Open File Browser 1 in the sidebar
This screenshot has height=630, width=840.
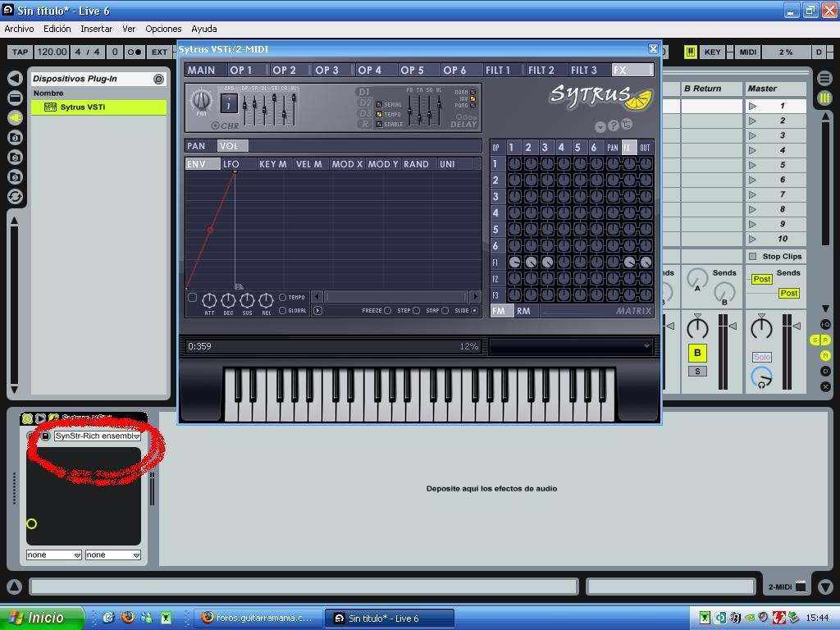pyautogui.click(x=15, y=137)
